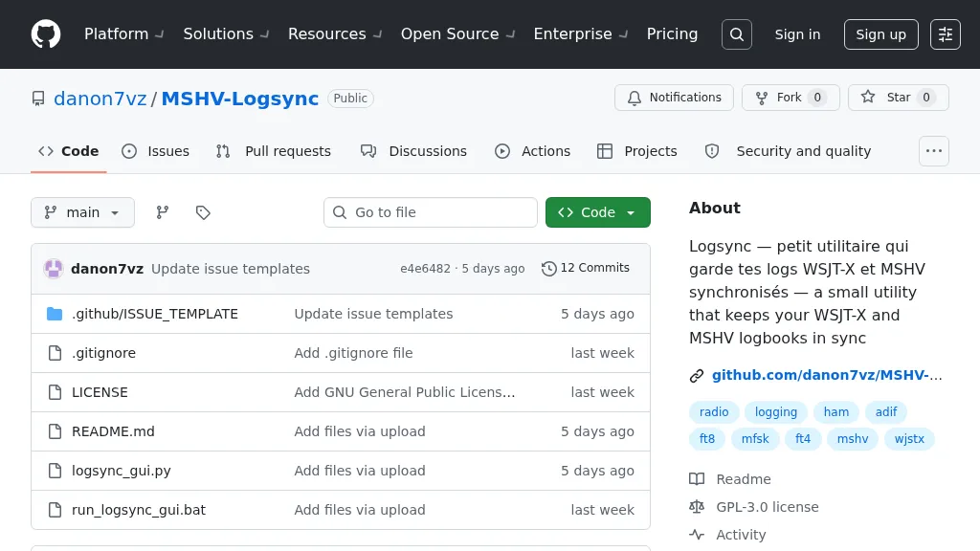
Task: Open run_logsync_gui.bat file name
Action: point(139,511)
